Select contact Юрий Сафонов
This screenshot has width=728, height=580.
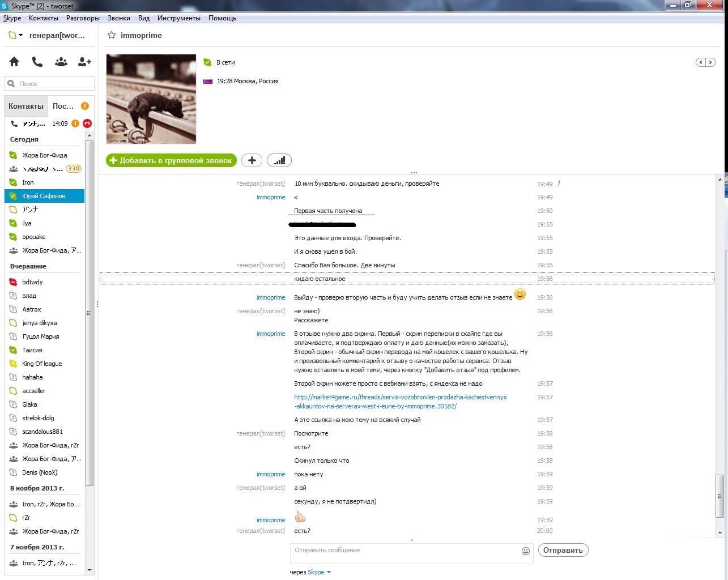point(44,196)
